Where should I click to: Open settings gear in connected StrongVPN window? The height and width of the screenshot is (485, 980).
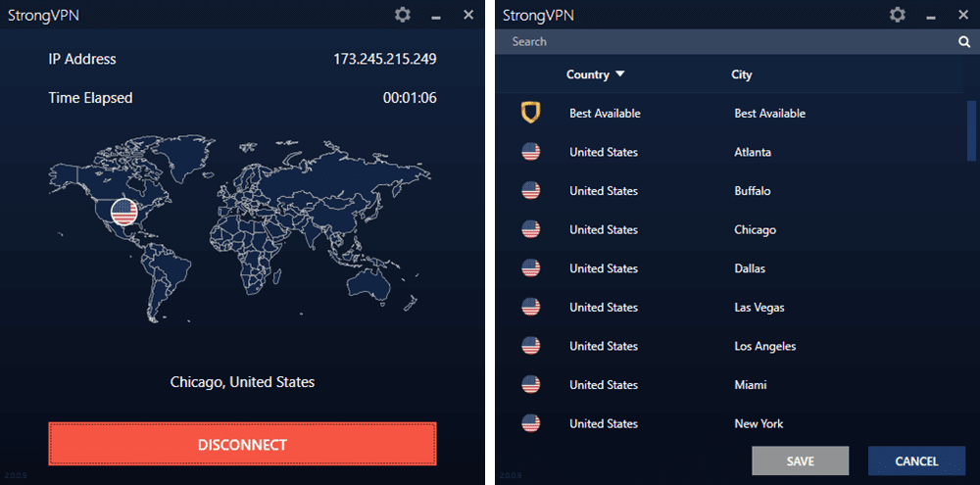point(403,15)
